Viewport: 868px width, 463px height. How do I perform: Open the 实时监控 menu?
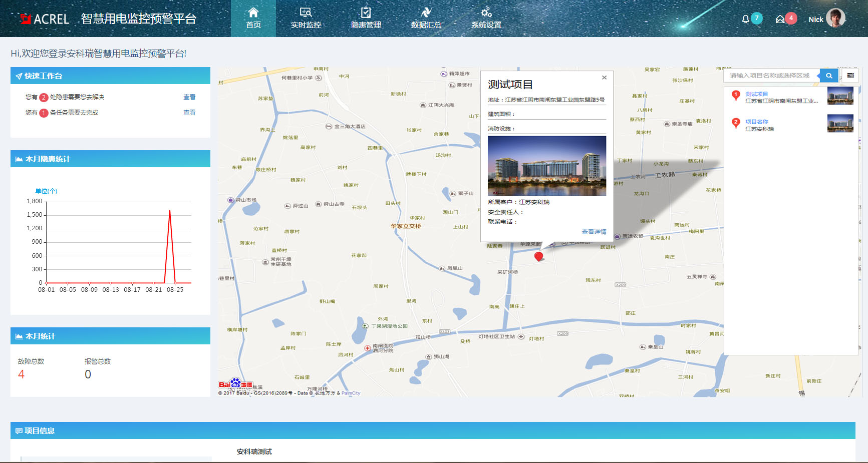(x=306, y=19)
